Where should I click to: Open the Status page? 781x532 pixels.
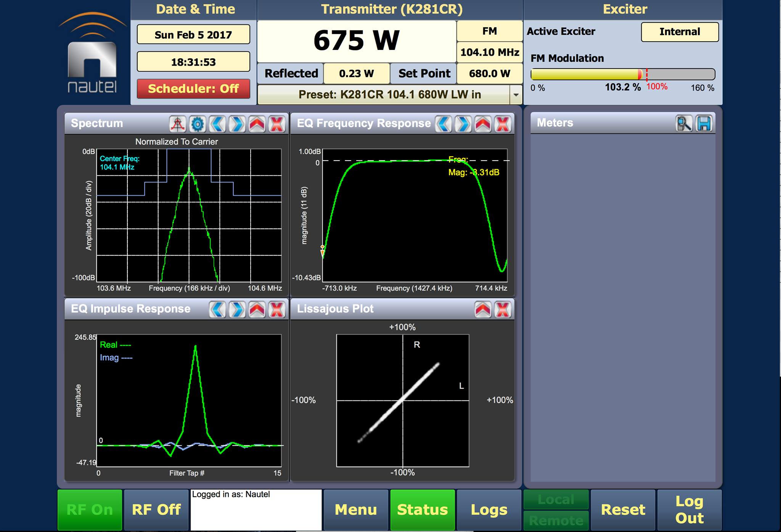click(423, 509)
